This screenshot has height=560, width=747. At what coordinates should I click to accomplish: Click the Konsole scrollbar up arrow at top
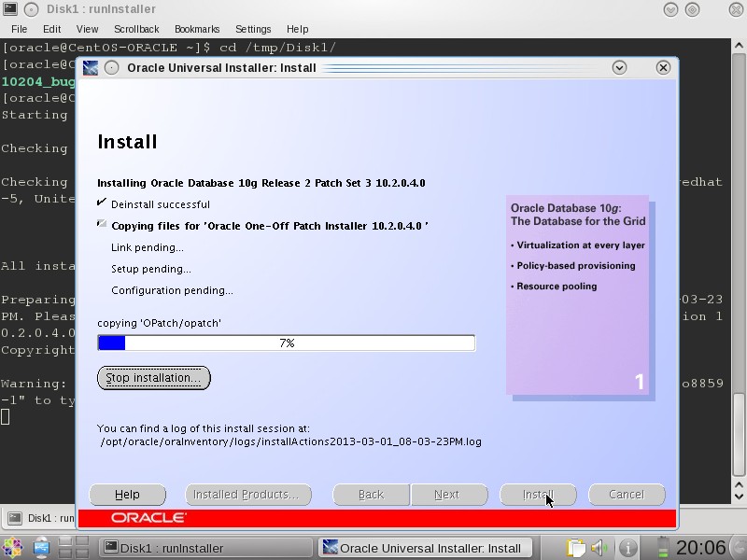click(x=739, y=46)
